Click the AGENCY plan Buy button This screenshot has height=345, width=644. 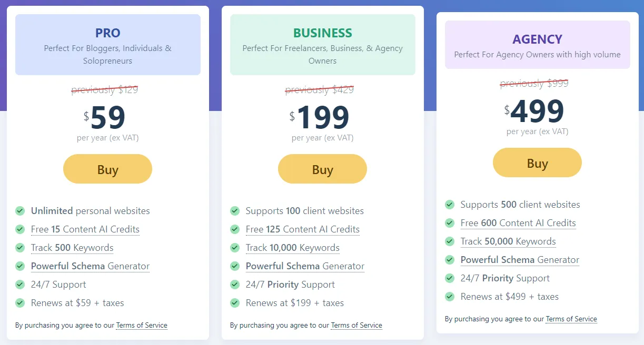coord(537,163)
